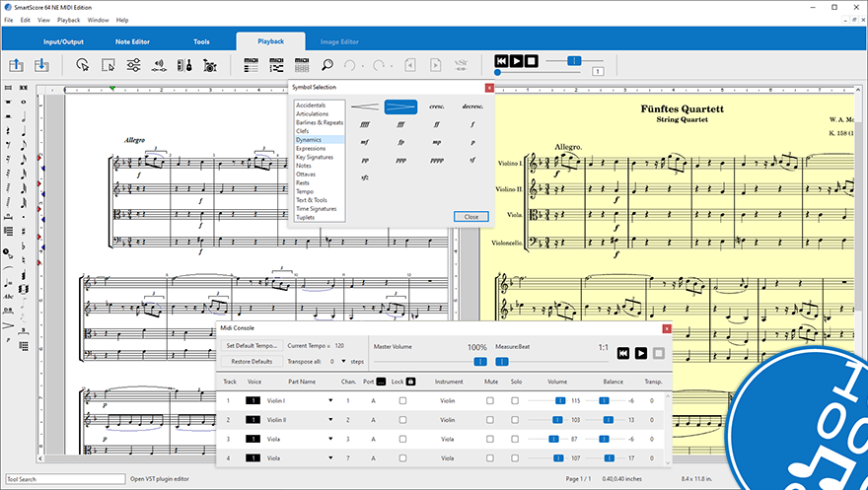Viewport: 868px width, 490px height.
Task: Solo track 3 Viola
Action: (x=515, y=439)
